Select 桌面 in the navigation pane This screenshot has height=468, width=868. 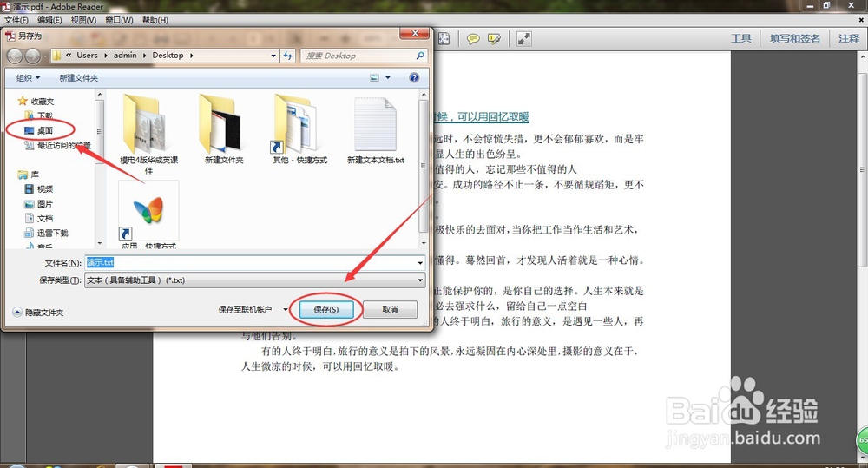tap(39, 130)
